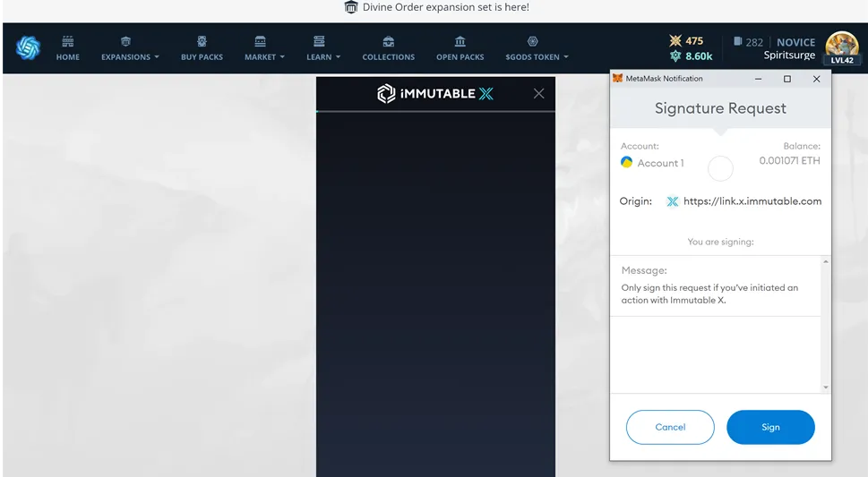This screenshot has height=477, width=868.
Task: Click the MetaMask fox icon in title bar
Action: point(618,79)
